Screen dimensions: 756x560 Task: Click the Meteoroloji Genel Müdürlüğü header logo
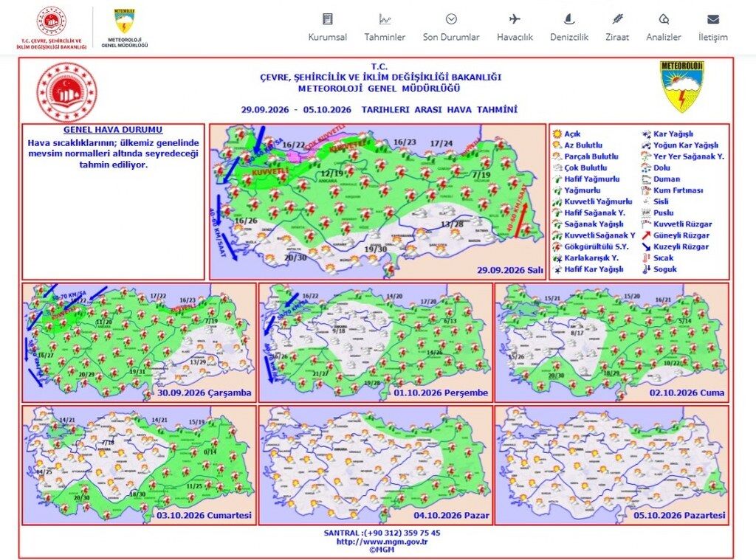124,28
